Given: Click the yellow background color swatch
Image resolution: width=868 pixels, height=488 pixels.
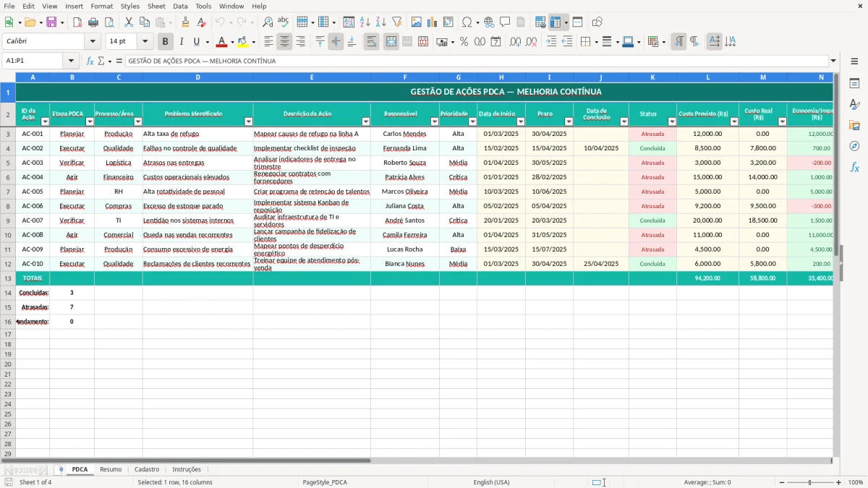Looking at the screenshot, I should pyautogui.click(x=243, y=42).
